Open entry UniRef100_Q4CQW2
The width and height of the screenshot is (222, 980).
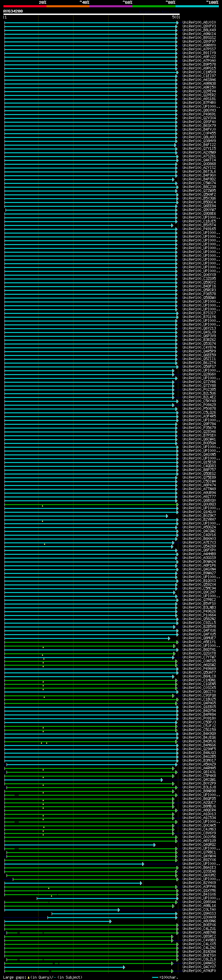coord(199,531)
